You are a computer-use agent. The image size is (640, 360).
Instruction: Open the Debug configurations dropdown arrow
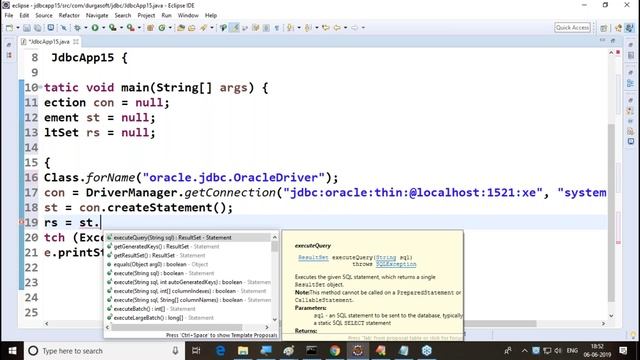pos(86,28)
